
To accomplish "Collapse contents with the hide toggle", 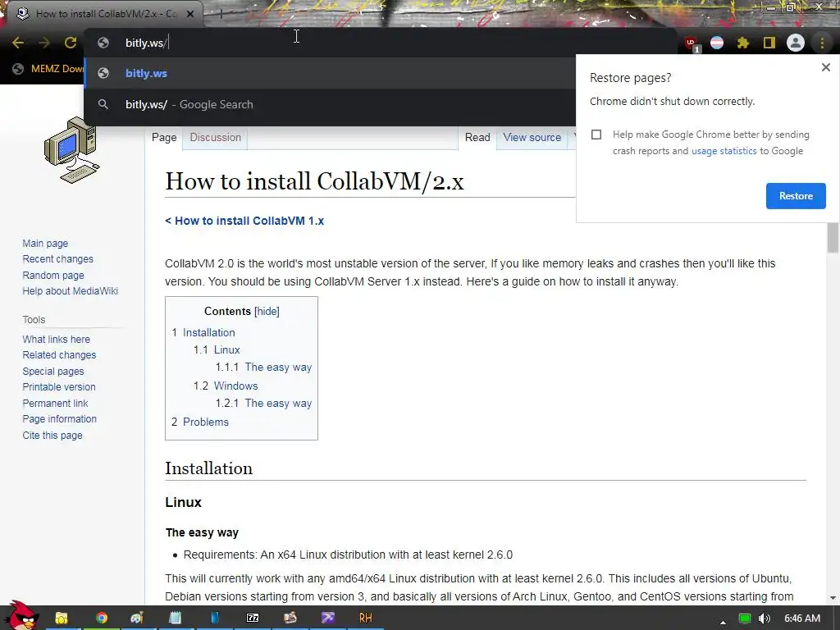I will pos(267,311).
